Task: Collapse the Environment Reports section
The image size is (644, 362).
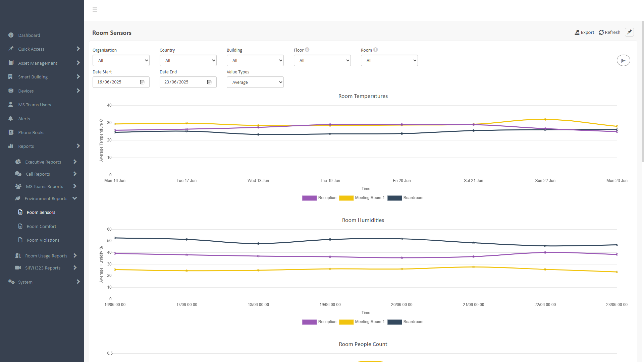Action: [x=75, y=198]
